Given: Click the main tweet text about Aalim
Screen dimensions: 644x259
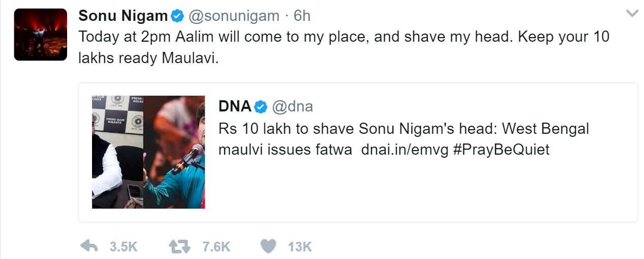Looking at the screenshot, I should [344, 37].
